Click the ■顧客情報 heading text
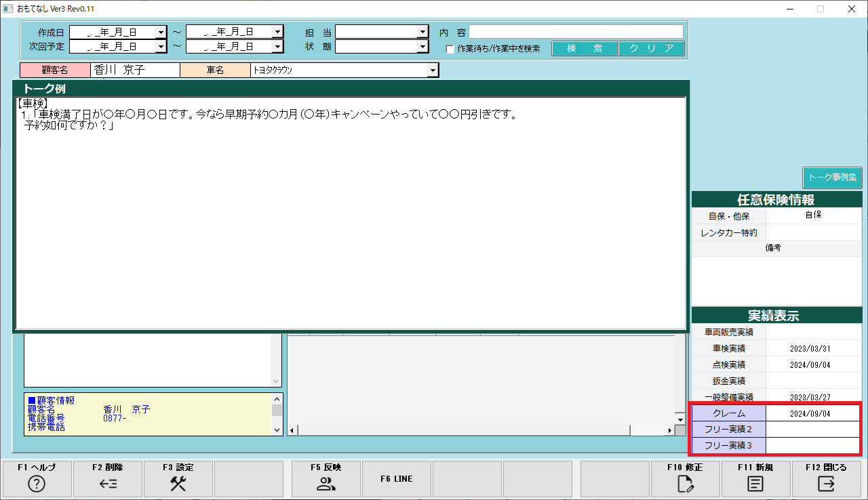868x500 pixels. pyautogui.click(x=52, y=401)
